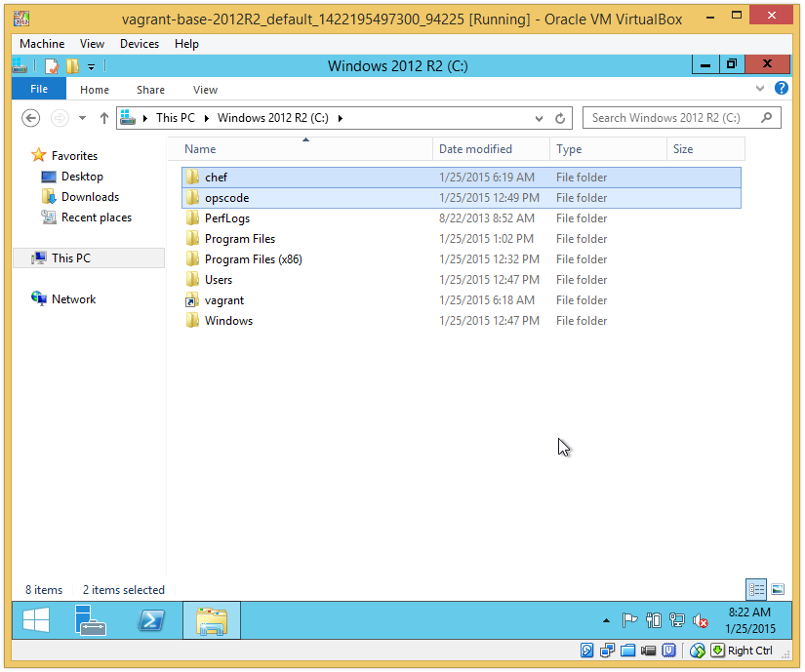The image size is (805, 672).
Task: Switch to the Explorer View ribbon tab
Action: coord(205,90)
